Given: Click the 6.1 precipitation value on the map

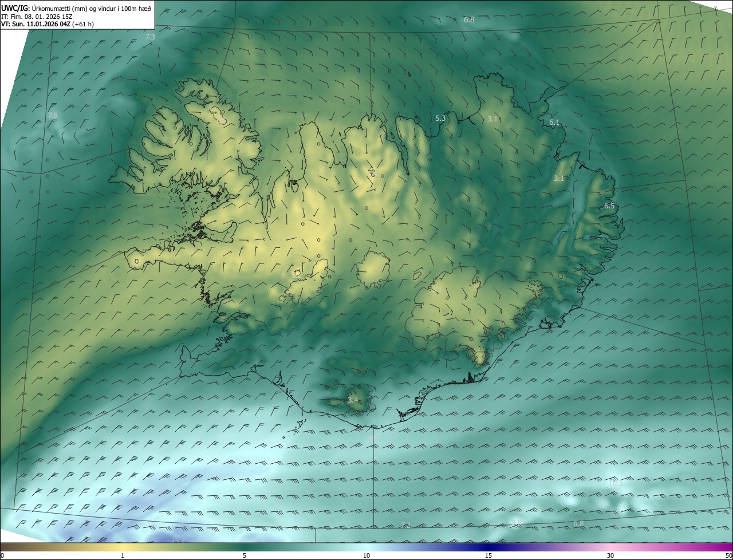Looking at the screenshot, I should 554,123.
